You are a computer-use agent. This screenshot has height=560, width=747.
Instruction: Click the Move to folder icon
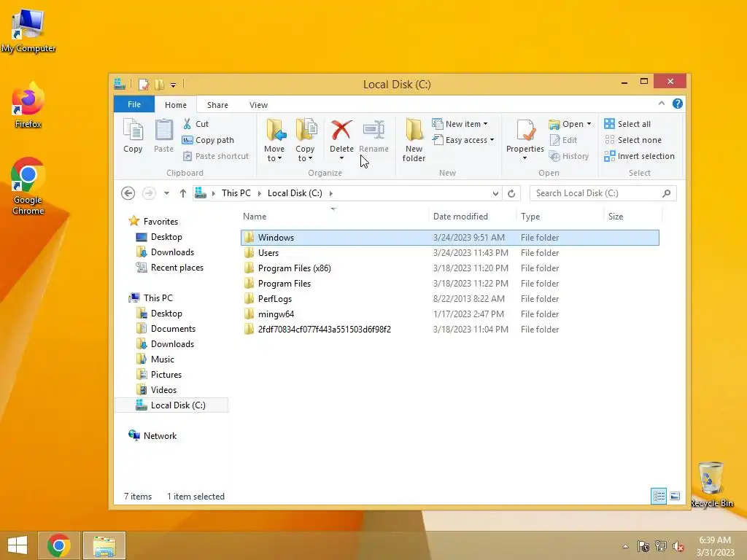click(275, 130)
